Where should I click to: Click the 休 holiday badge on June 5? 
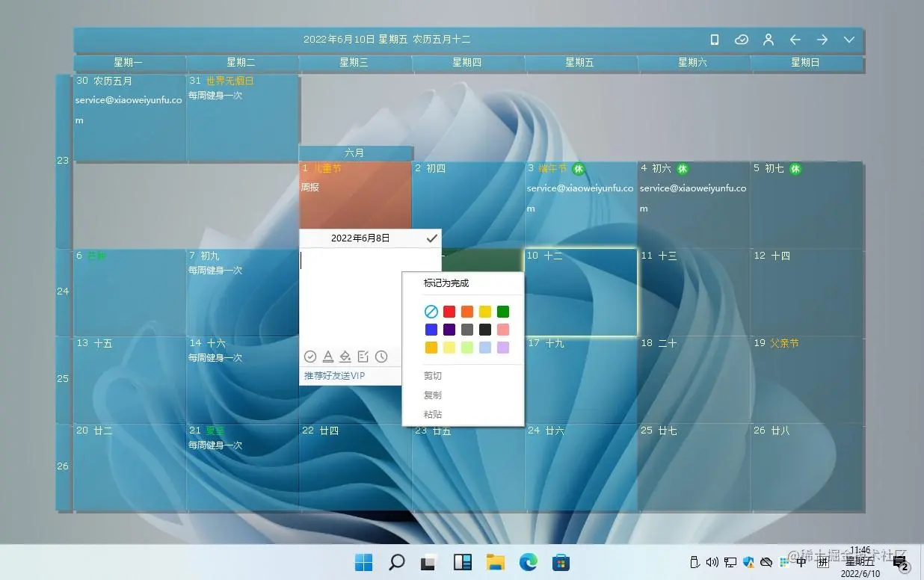tap(795, 169)
